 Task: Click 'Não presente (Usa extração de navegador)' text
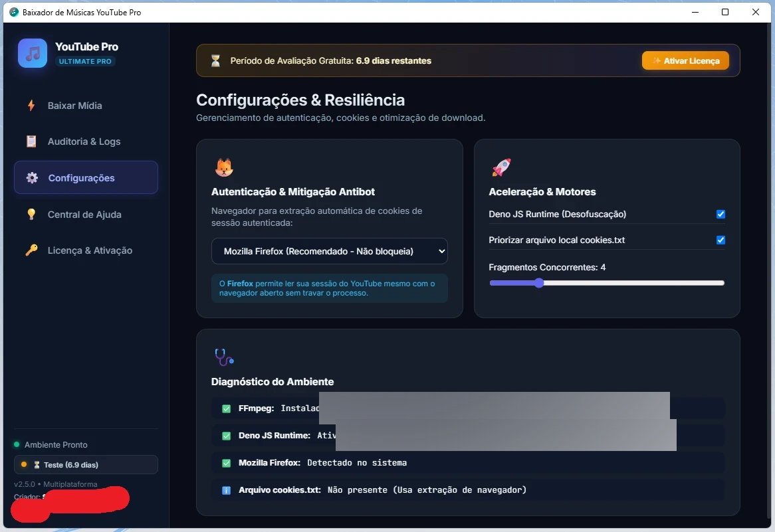[427, 490]
